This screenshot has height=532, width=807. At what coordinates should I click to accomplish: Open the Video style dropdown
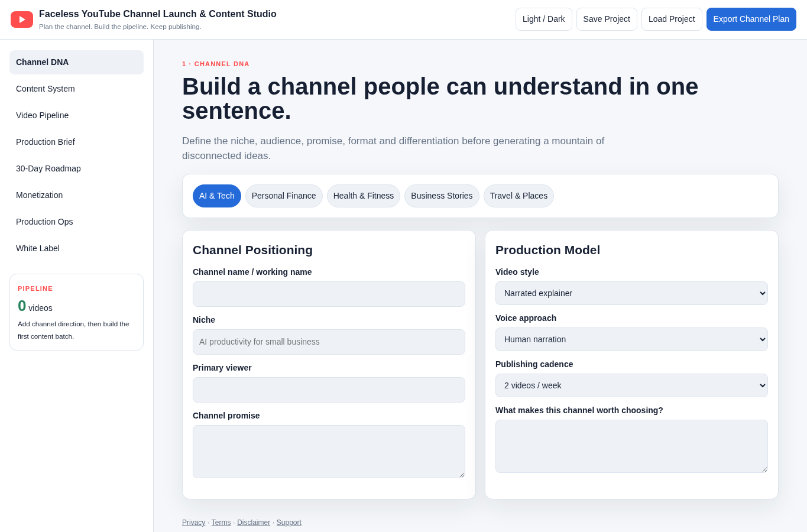pyautogui.click(x=631, y=293)
